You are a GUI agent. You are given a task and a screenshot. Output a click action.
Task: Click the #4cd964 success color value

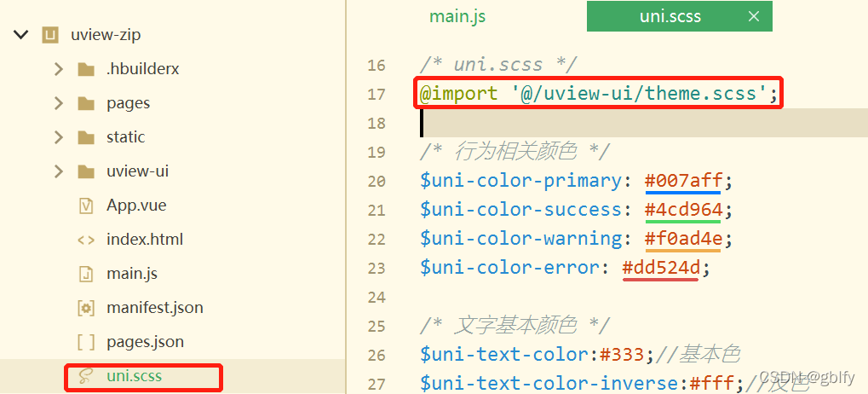tap(684, 210)
